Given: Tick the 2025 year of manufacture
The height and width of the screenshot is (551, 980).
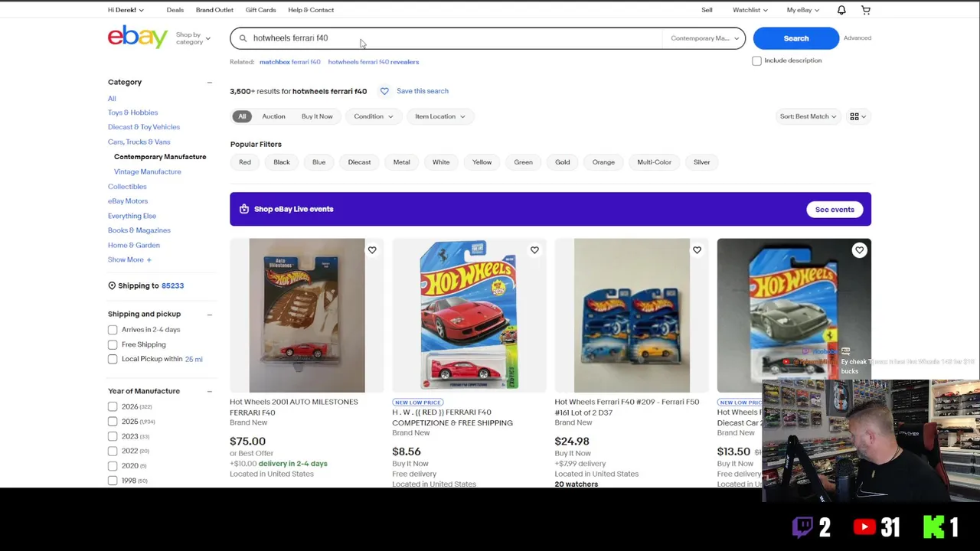Looking at the screenshot, I should 113,422.
